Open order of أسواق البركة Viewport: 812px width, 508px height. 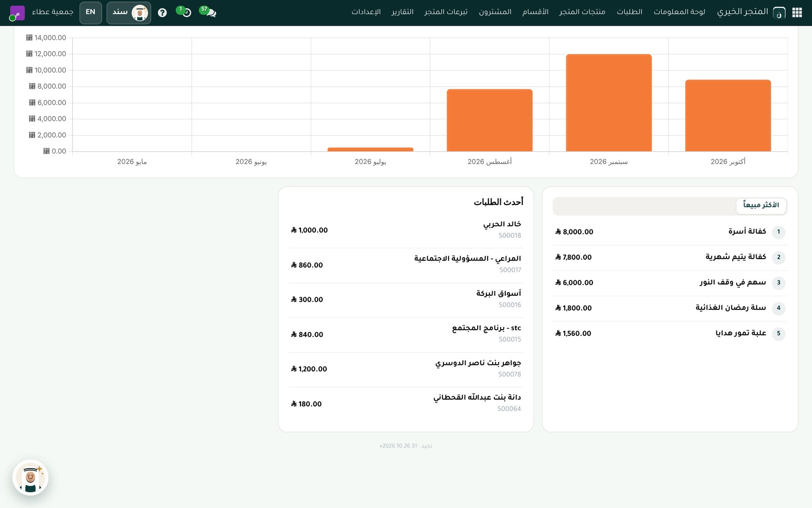click(x=406, y=300)
